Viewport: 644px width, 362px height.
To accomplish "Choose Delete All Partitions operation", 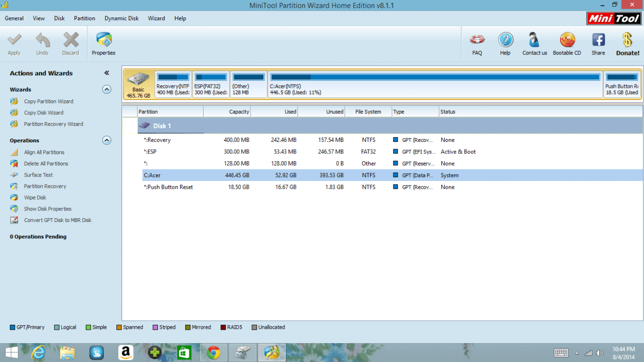I will pos(46,164).
